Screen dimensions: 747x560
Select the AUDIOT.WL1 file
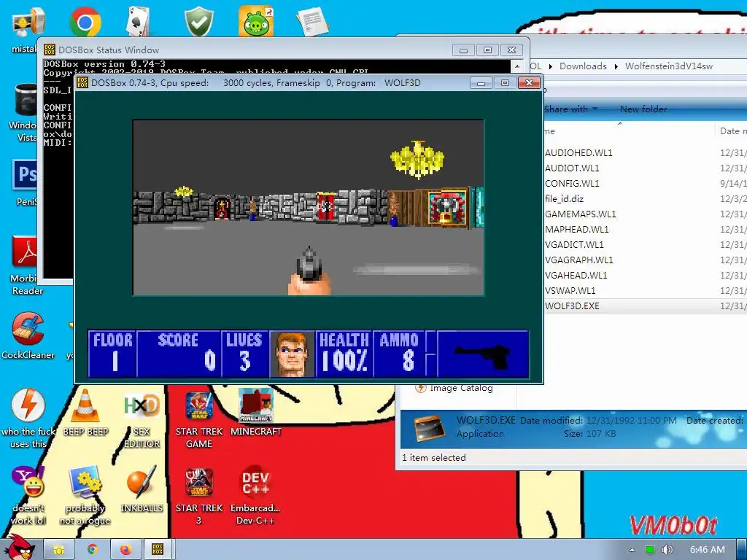[572, 168]
